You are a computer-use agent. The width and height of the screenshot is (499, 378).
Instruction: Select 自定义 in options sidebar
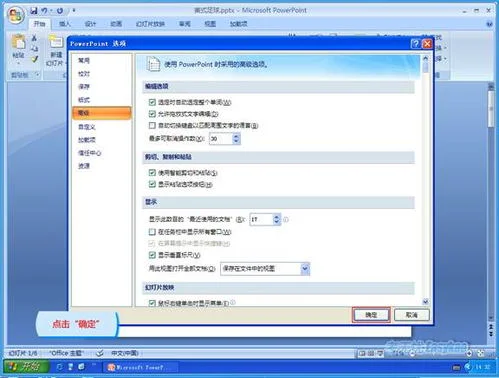[x=87, y=127]
